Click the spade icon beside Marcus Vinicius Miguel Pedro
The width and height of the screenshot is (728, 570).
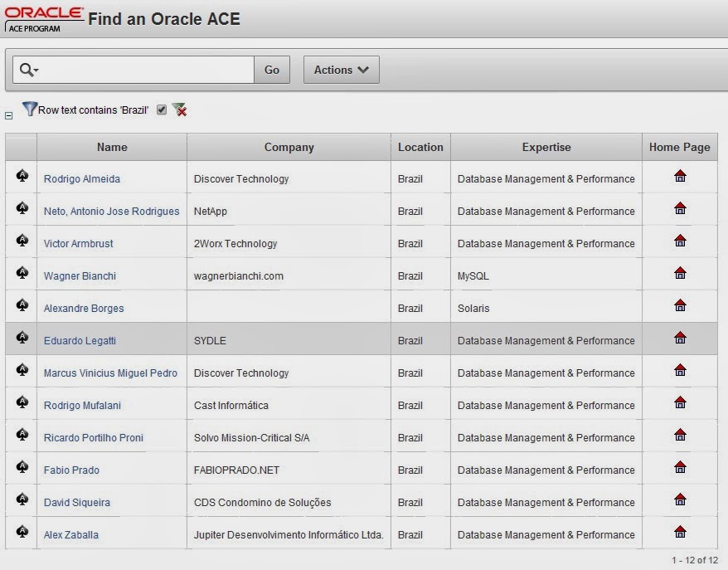[20, 369]
